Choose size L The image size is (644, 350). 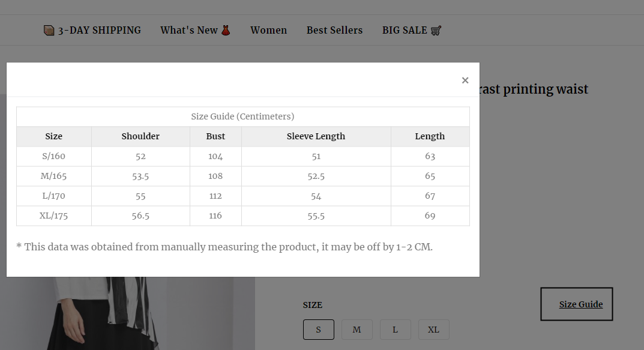click(x=395, y=330)
